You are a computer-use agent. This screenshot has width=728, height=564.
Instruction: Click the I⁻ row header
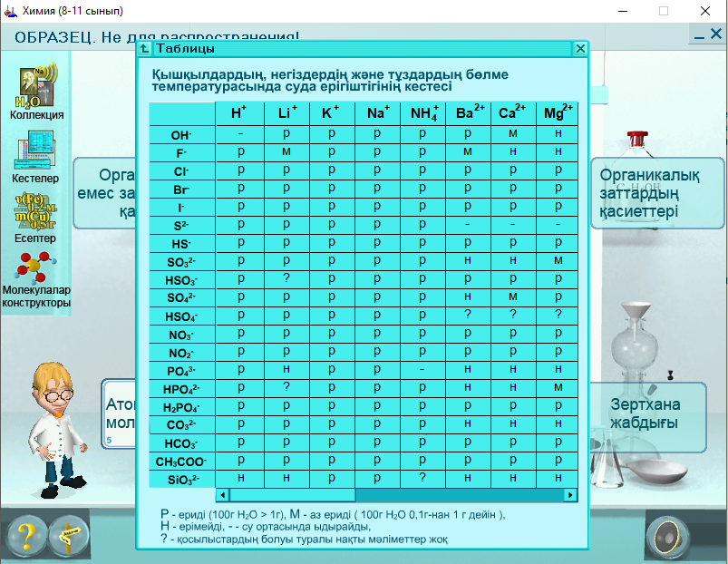click(182, 208)
